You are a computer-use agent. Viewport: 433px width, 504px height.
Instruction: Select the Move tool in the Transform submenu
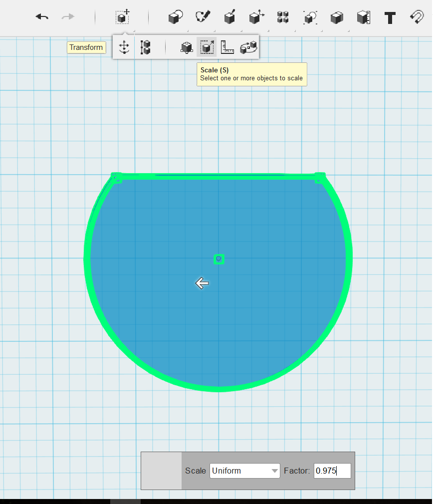(123, 47)
